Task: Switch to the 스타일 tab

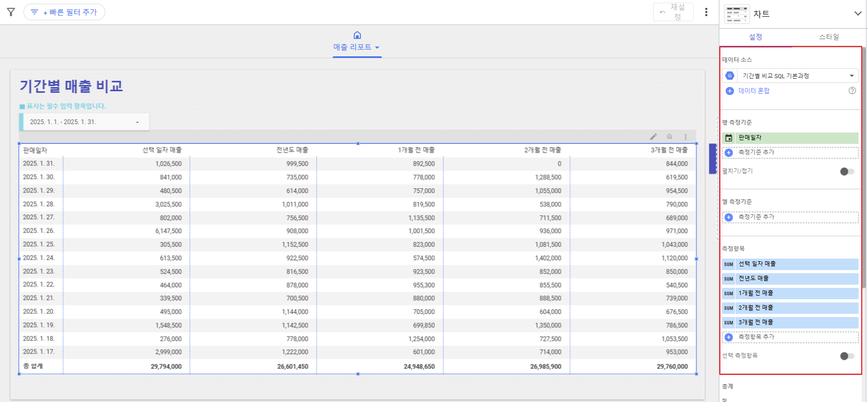Action: click(829, 37)
